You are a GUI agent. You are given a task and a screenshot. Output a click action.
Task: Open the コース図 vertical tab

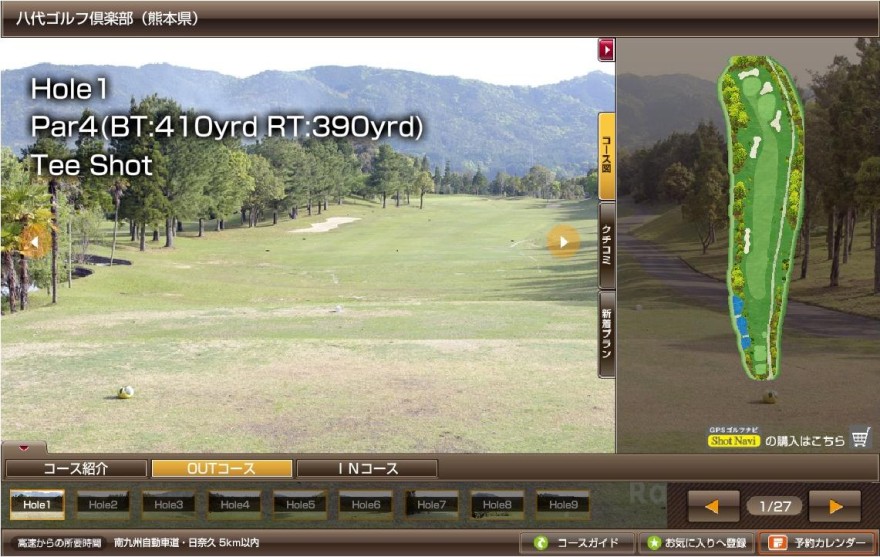(x=606, y=156)
